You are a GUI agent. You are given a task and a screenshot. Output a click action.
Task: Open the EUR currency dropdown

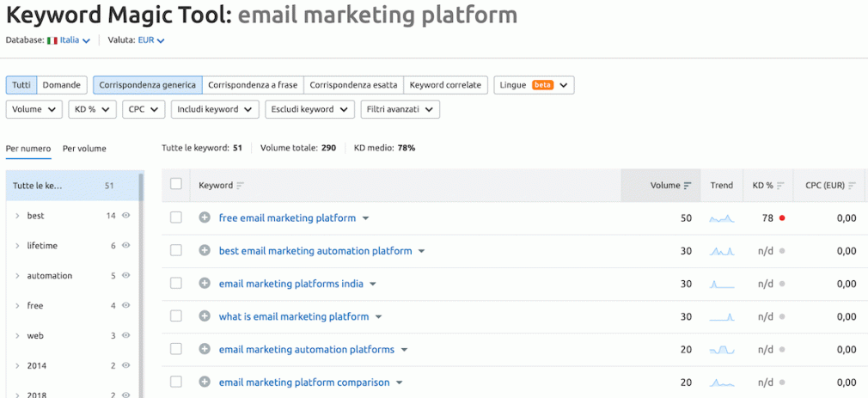[151, 40]
